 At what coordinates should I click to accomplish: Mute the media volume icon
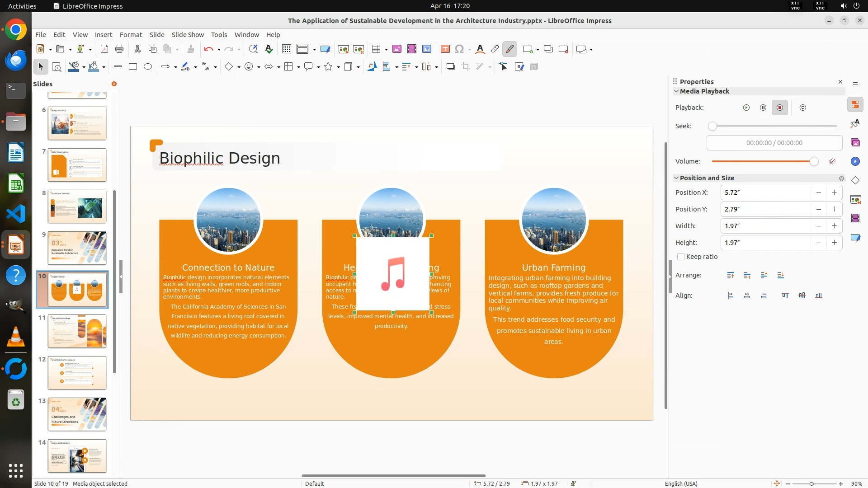tap(832, 161)
